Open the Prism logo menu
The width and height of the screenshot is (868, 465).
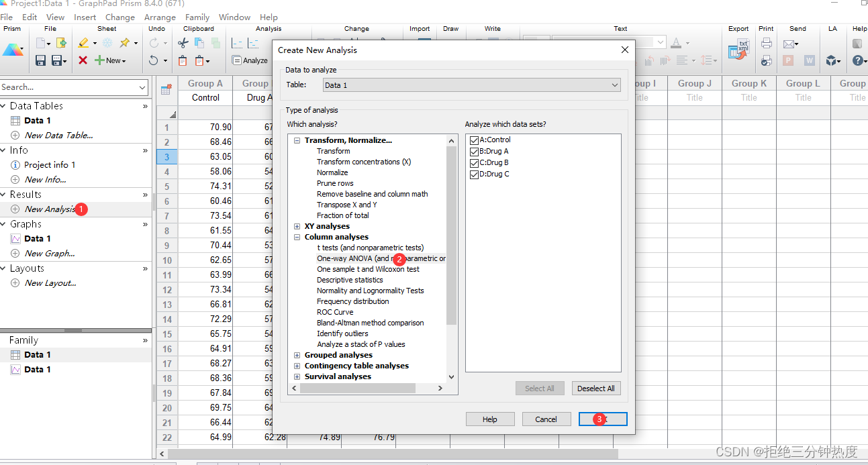13,50
